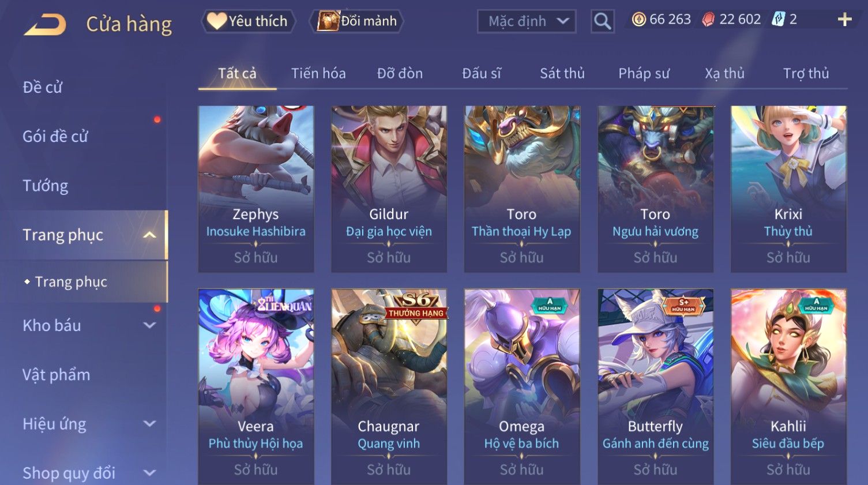The height and width of the screenshot is (485, 868).
Task: Tap the blue voucher ticket icon
Action: (x=779, y=20)
